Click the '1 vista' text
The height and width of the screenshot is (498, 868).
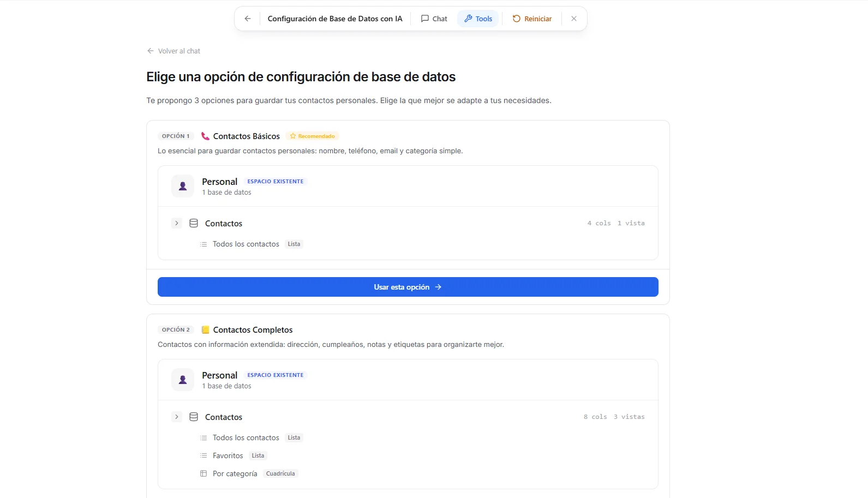pos(631,223)
